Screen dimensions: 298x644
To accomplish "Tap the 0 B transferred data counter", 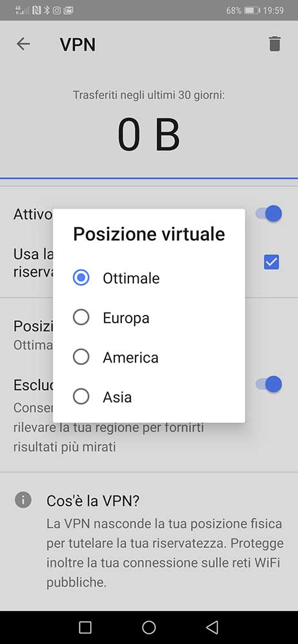I will coord(148,135).
